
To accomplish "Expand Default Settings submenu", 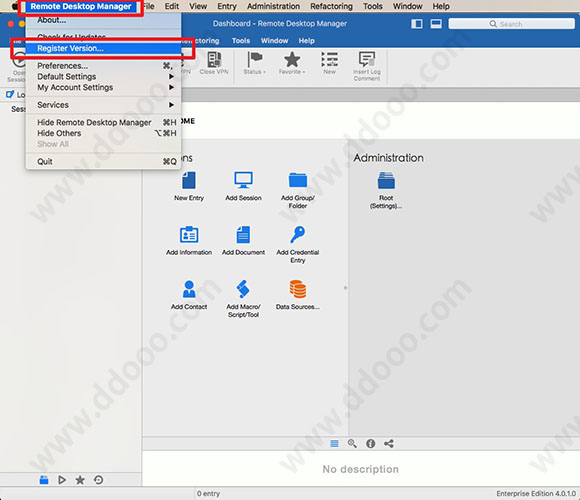I will [x=103, y=77].
